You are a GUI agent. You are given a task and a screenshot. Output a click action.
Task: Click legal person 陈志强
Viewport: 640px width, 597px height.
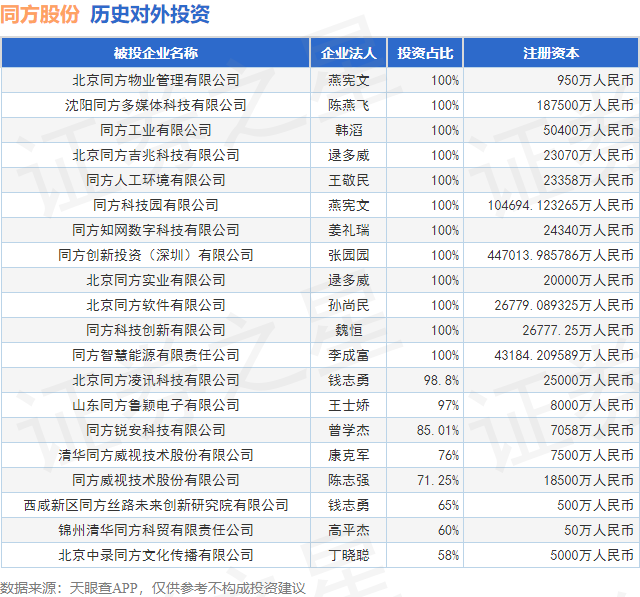point(349,480)
